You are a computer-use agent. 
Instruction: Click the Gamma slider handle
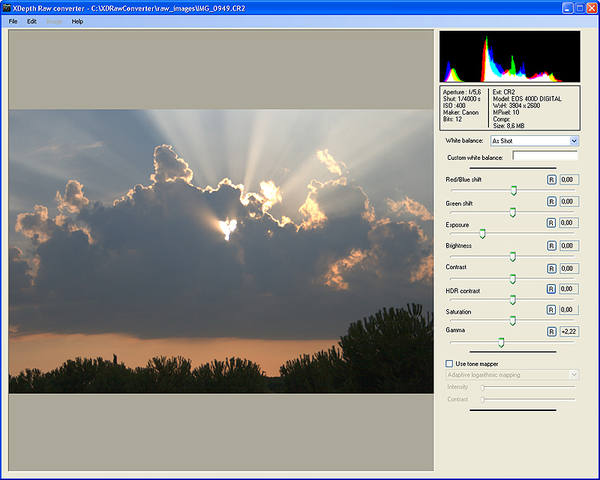[x=501, y=341]
